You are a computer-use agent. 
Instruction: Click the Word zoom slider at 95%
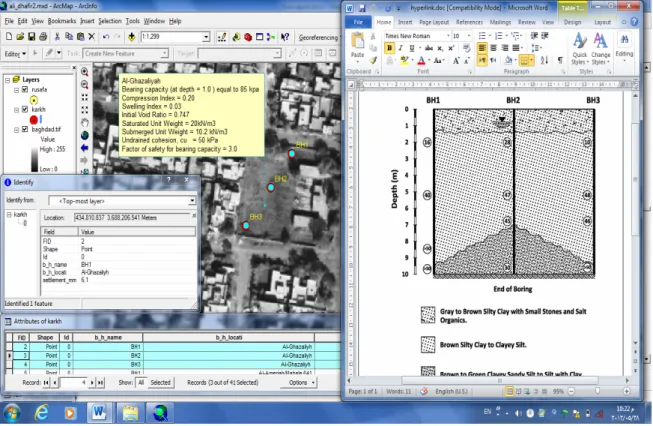(x=598, y=391)
